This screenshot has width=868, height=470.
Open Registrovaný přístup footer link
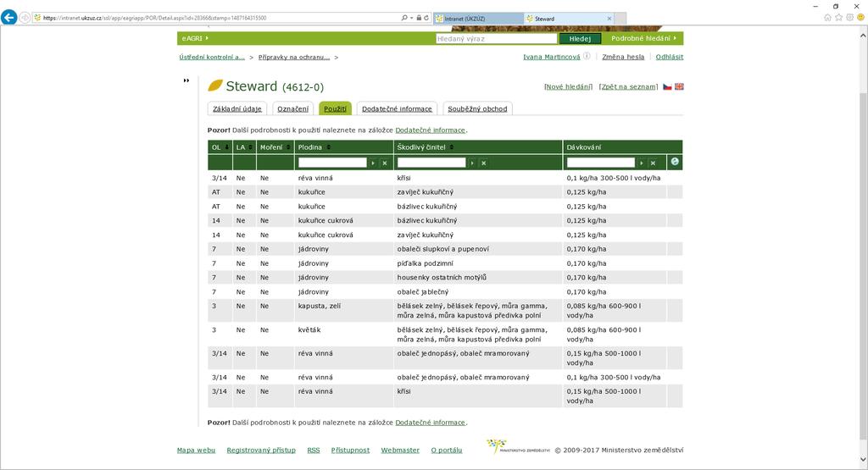(261, 450)
